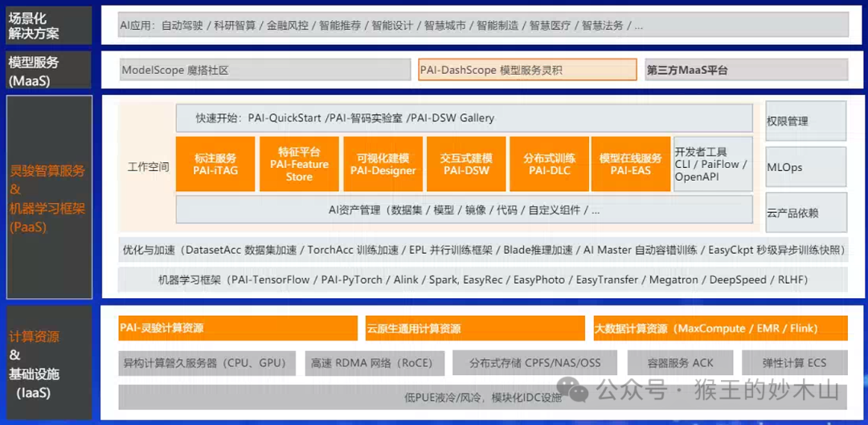This screenshot has width=868, height=425.
Task: Click the AI资产管理 bar
Action: tap(465, 210)
